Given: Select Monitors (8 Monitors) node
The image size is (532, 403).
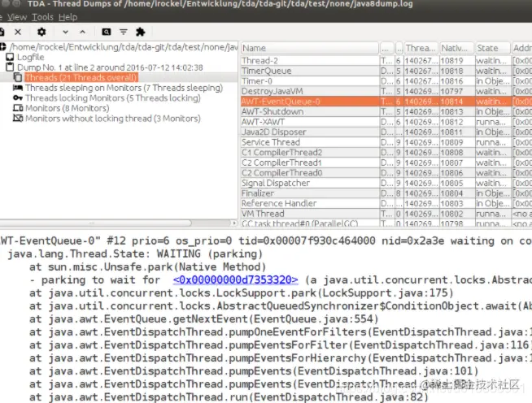Looking at the screenshot, I should pyautogui.click(x=68, y=108).
